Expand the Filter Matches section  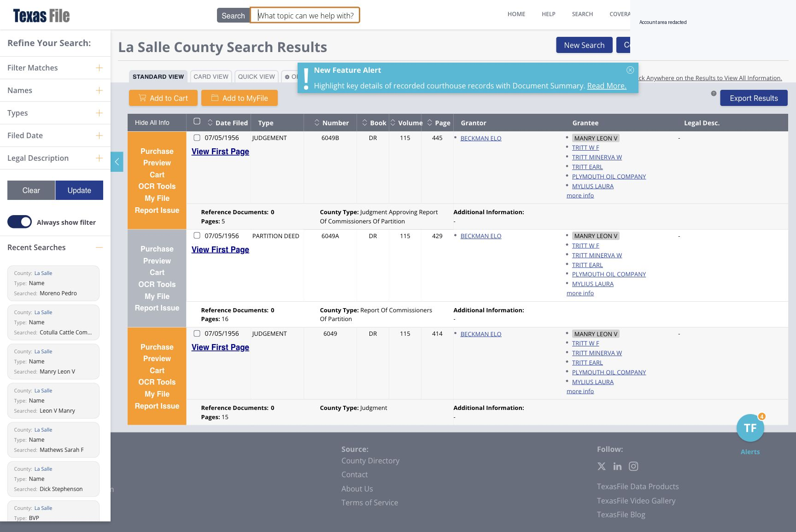tap(99, 68)
